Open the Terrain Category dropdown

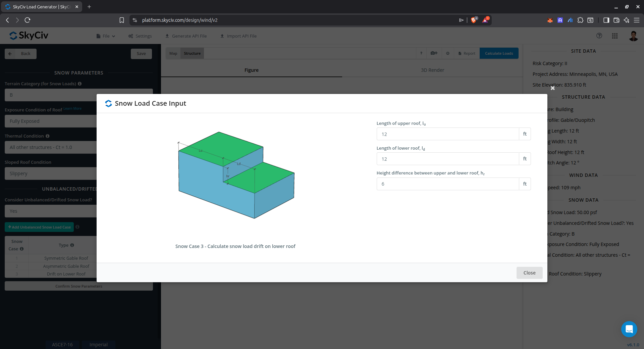(x=50, y=95)
